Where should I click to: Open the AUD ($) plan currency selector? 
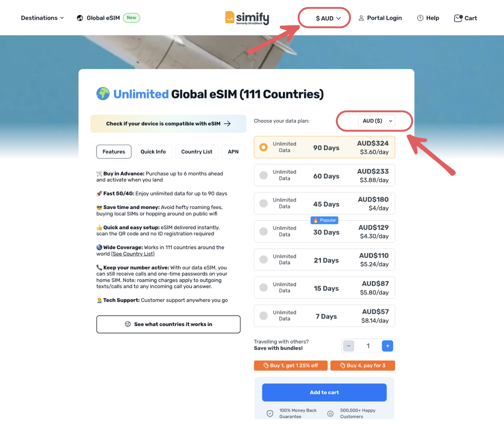[376, 121]
